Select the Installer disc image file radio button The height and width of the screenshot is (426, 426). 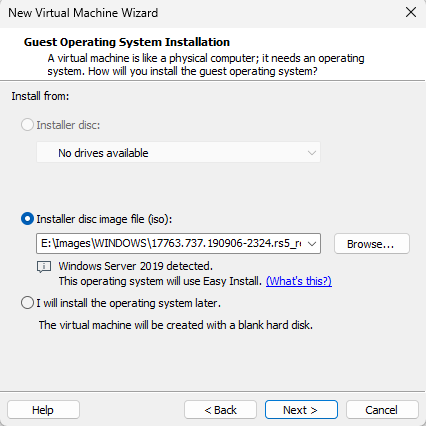(27, 219)
